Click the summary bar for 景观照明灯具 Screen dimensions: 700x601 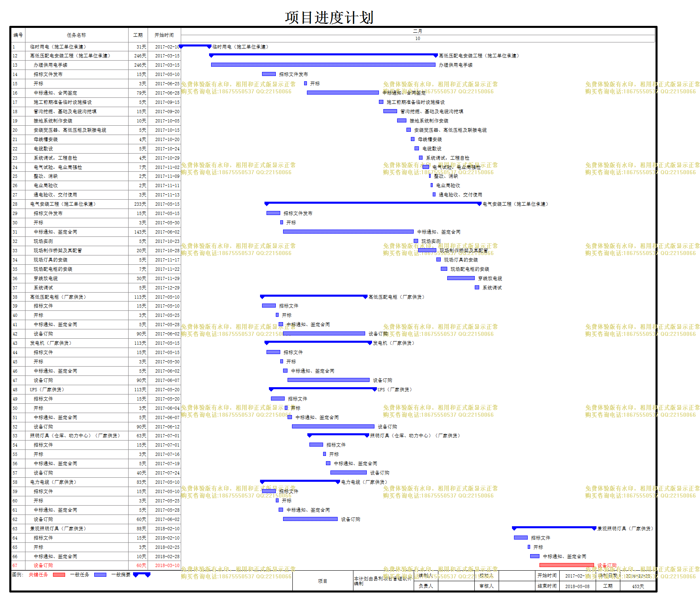[x=554, y=528]
